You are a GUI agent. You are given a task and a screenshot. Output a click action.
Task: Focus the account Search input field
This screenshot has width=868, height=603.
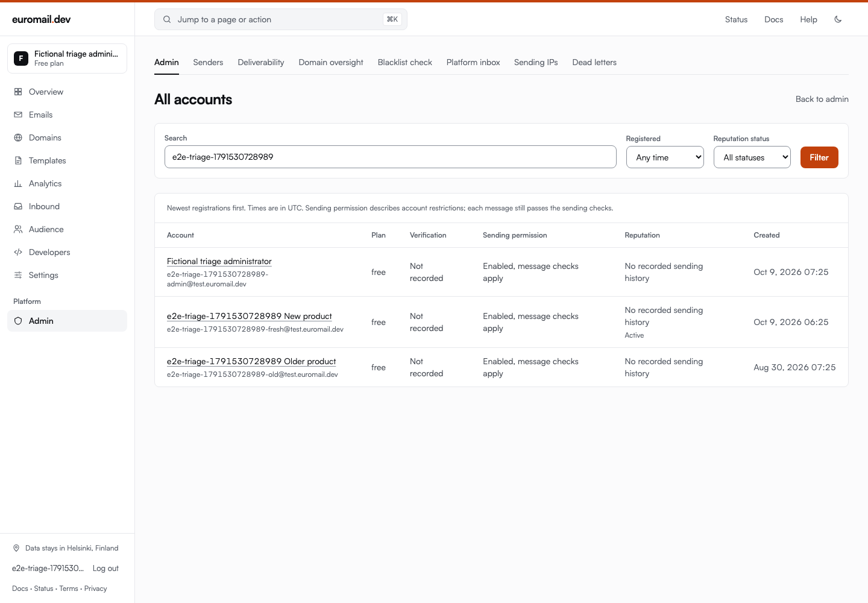[391, 157]
